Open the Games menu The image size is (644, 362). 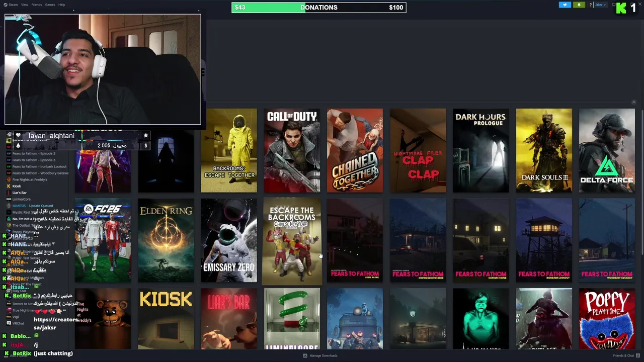pyautogui.click(x=50, y=5)
